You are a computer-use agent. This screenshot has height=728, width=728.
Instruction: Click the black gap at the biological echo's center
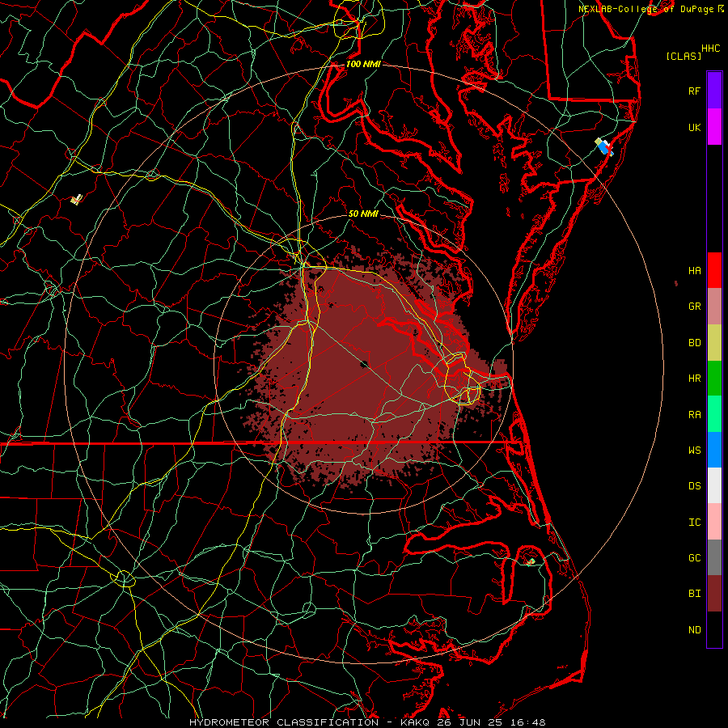364,363
